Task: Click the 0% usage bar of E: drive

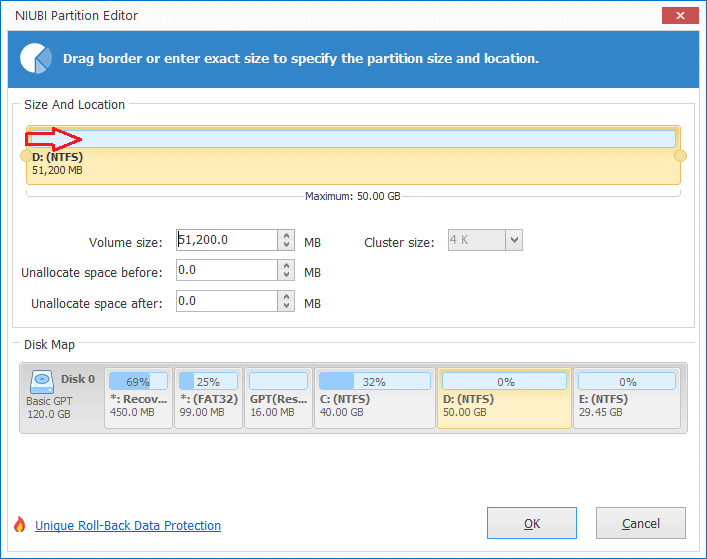Action: point(627,381)
